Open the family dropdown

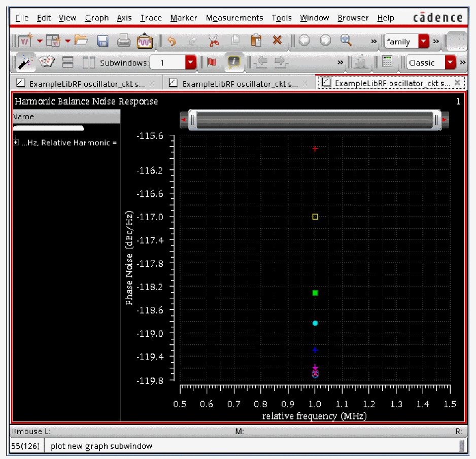pos(423,41)
